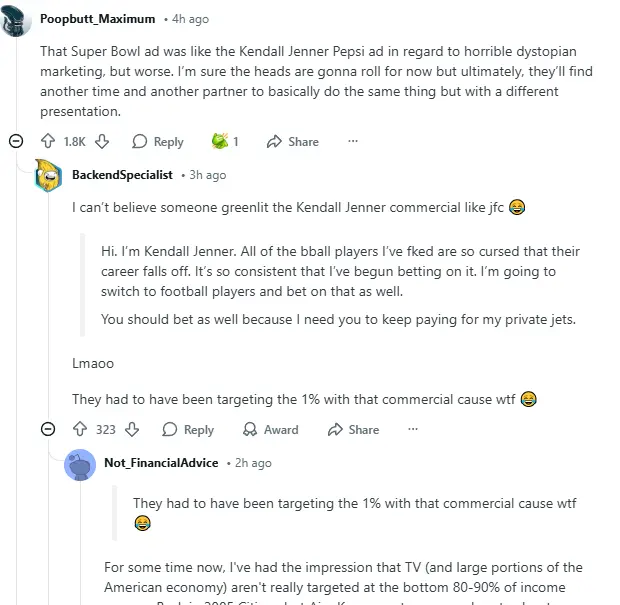Image resolution: width=620 pixels, height=605 pixels.
Task: Click the 3h ago timestamp permalink
Action: pyautogui.click(x=208, y=175)
